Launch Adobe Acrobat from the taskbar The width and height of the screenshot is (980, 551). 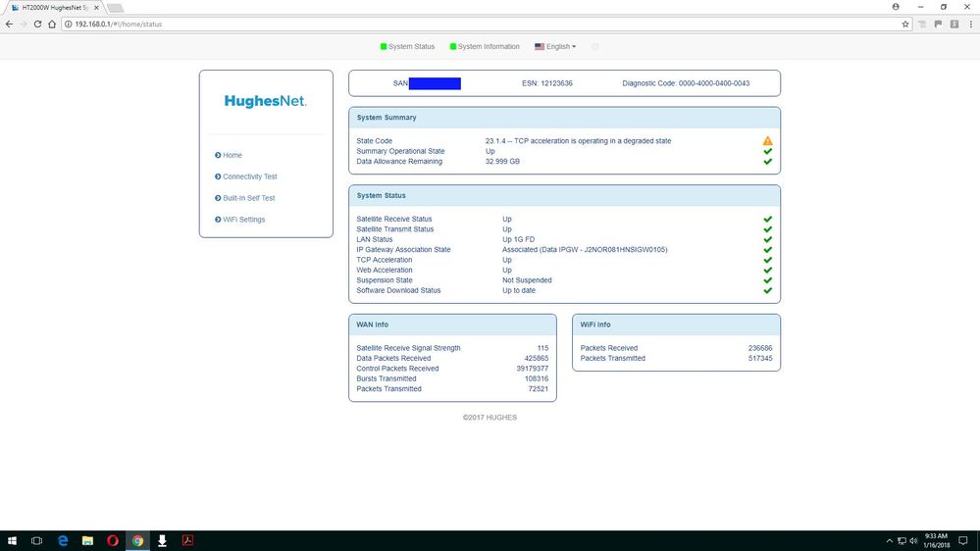[x=186, y=540]
